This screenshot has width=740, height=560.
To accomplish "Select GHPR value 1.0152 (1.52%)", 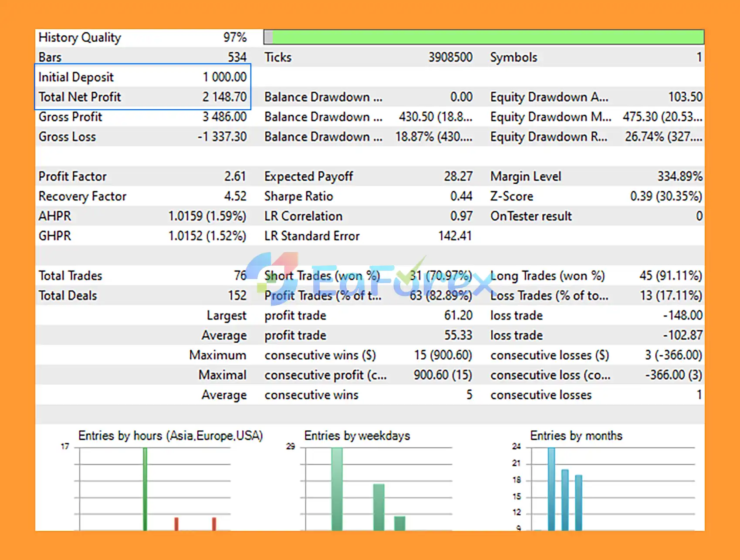I will tap(207, 236).
